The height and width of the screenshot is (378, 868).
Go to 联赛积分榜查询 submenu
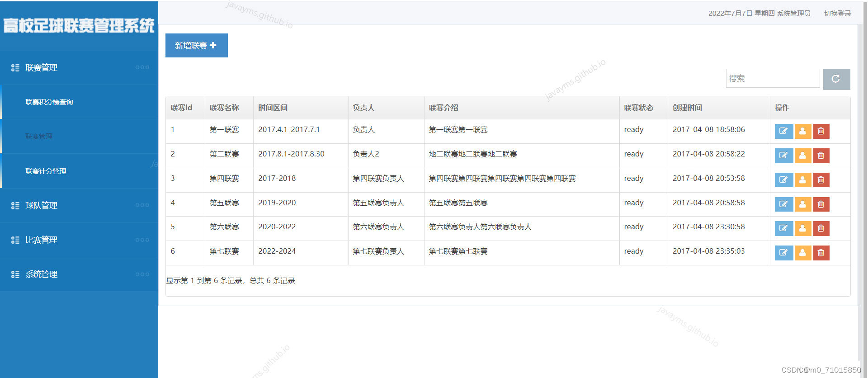coord(49,102)
